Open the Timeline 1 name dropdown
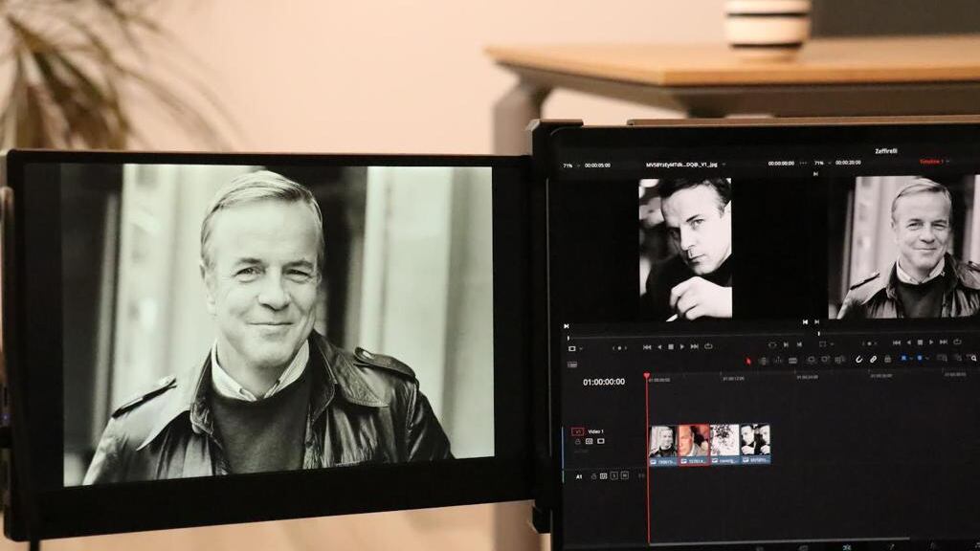 click(x=948, y=161)
